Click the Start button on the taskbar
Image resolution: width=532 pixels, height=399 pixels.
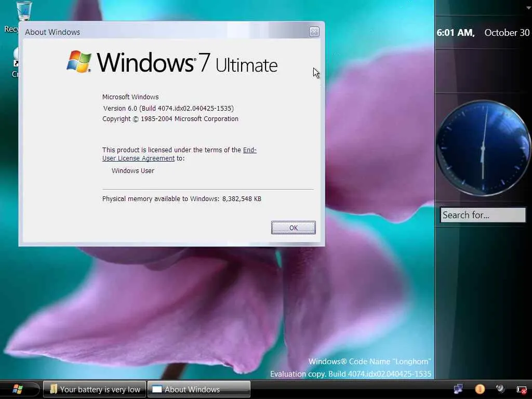click(x=18, y=389)
